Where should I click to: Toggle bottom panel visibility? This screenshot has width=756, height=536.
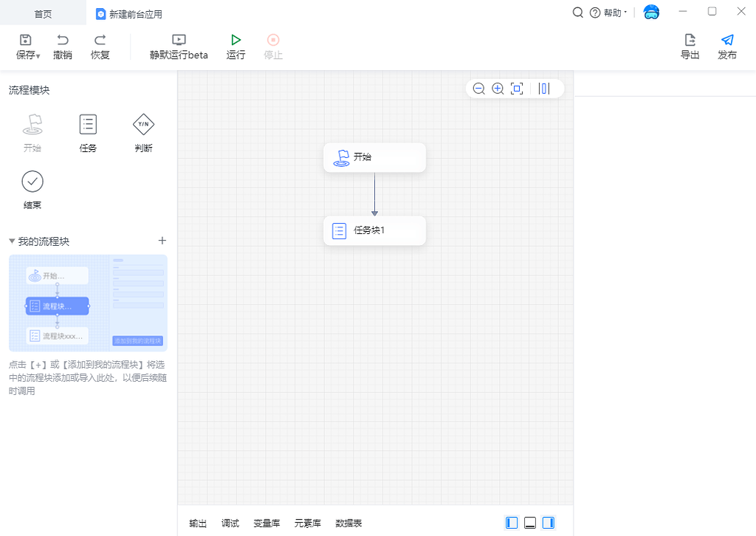[530, 523]
